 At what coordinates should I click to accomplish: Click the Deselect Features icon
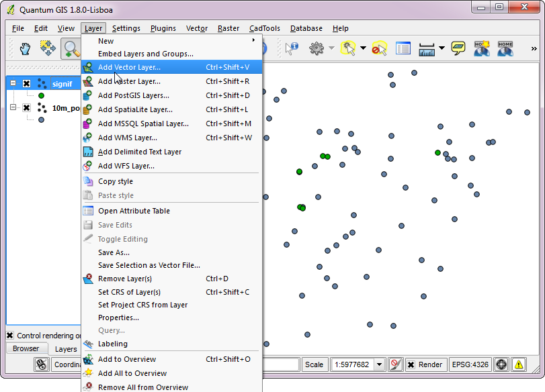[x=379, y=48]
